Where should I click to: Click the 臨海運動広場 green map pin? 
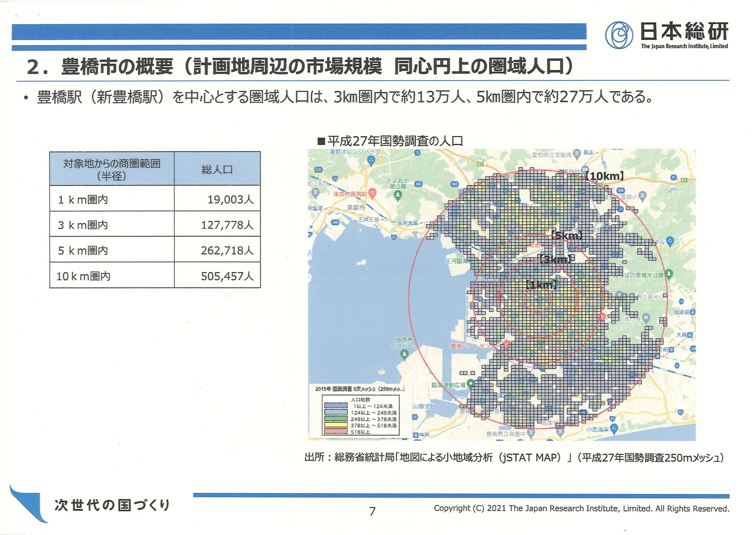(470, 385)
